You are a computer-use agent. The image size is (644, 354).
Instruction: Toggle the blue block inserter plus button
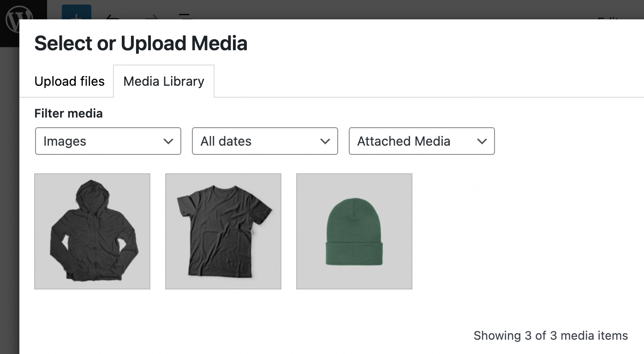77,13
